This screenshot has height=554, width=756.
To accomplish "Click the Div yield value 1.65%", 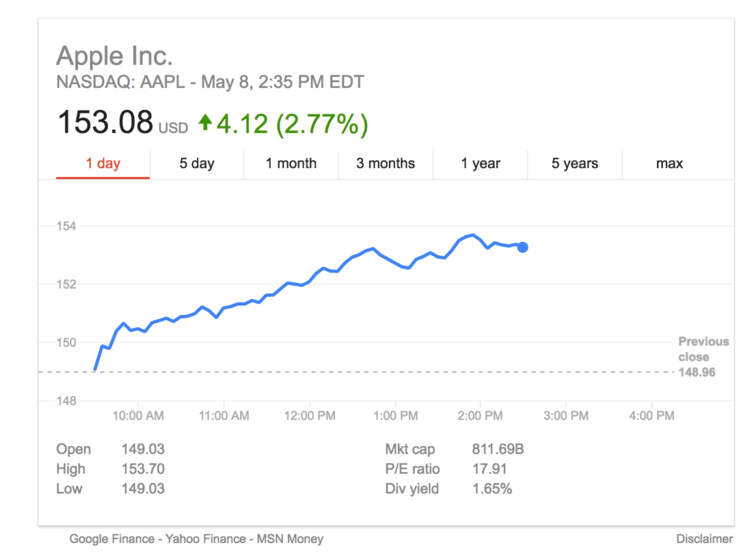I will 492,488.
